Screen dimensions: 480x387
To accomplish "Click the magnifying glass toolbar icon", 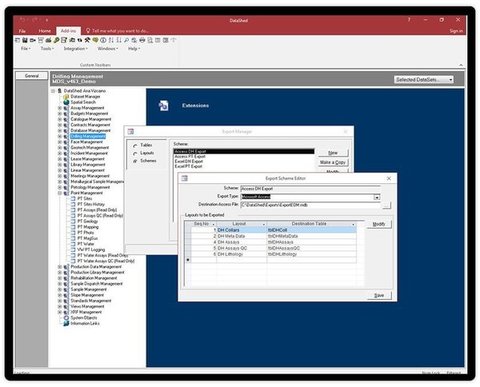I will pyautogui.click(x=126, y=40).
